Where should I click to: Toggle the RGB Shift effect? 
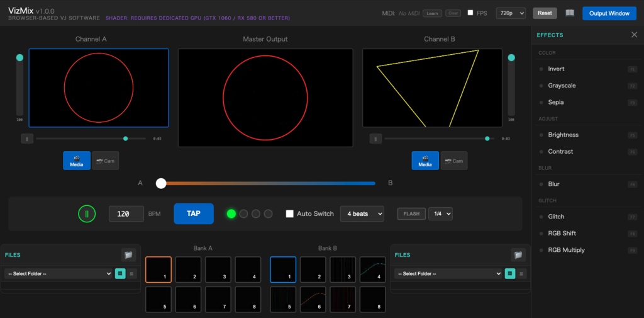[588, 233]
